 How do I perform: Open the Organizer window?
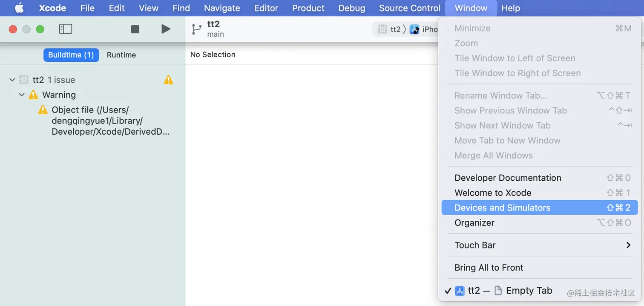540,222
